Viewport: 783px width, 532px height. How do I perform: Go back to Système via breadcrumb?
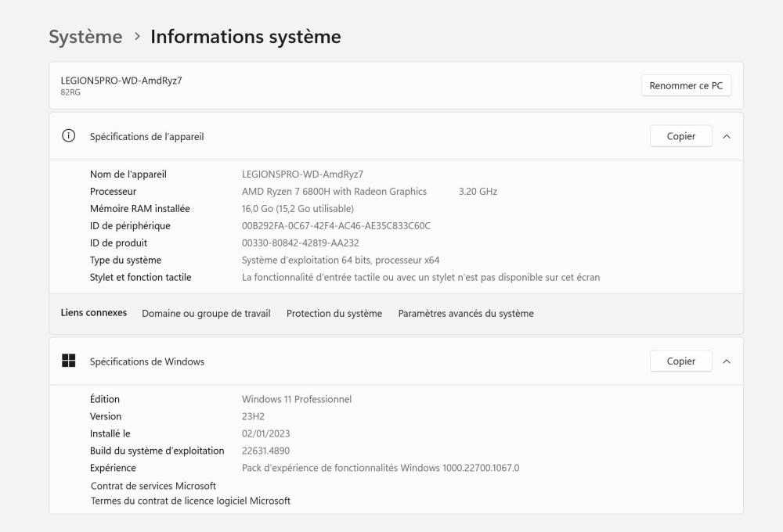tap(85, 37)
